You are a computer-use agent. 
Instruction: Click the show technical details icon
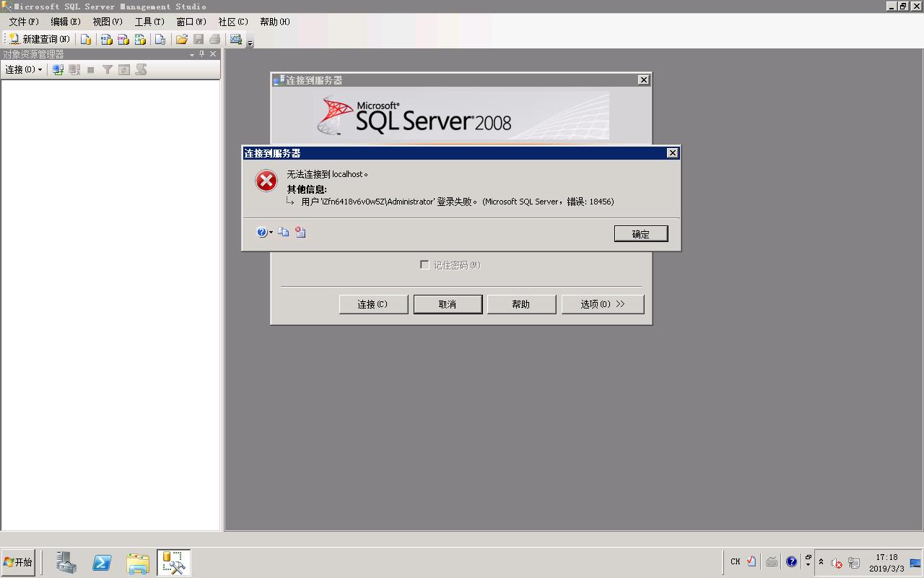[x=300, y=232]
